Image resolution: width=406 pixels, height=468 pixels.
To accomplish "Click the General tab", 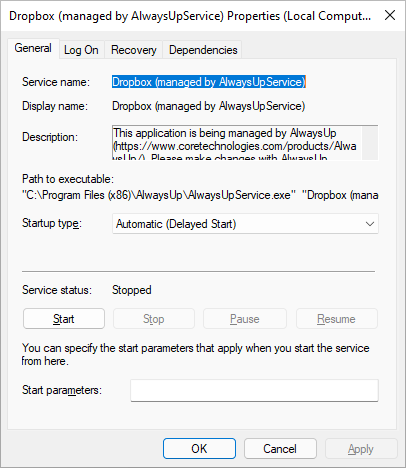I will [x=33, y=48].
